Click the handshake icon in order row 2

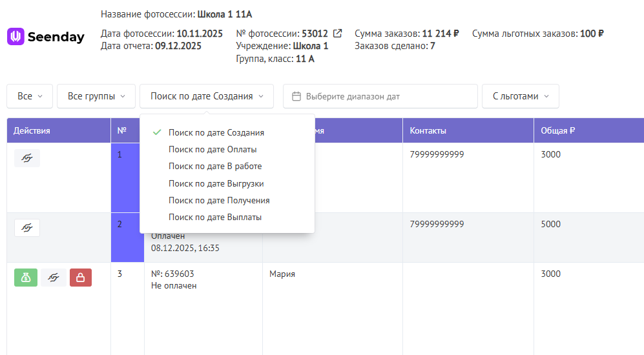27,228
